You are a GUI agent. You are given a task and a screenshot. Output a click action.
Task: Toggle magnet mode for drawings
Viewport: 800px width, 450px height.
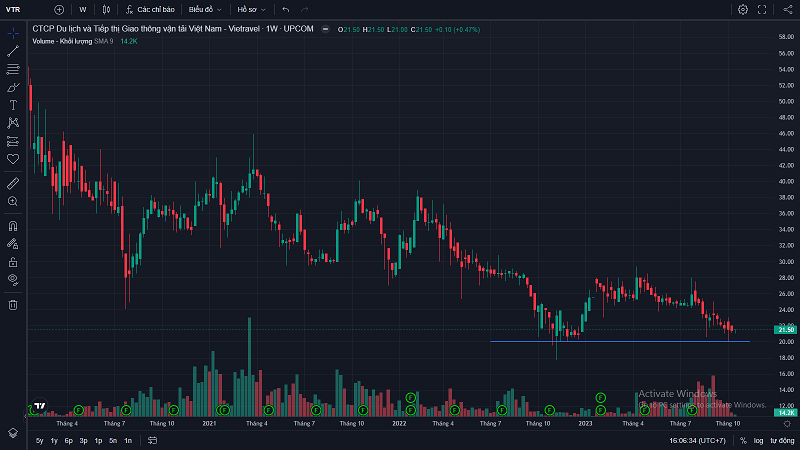pos(13,225)
